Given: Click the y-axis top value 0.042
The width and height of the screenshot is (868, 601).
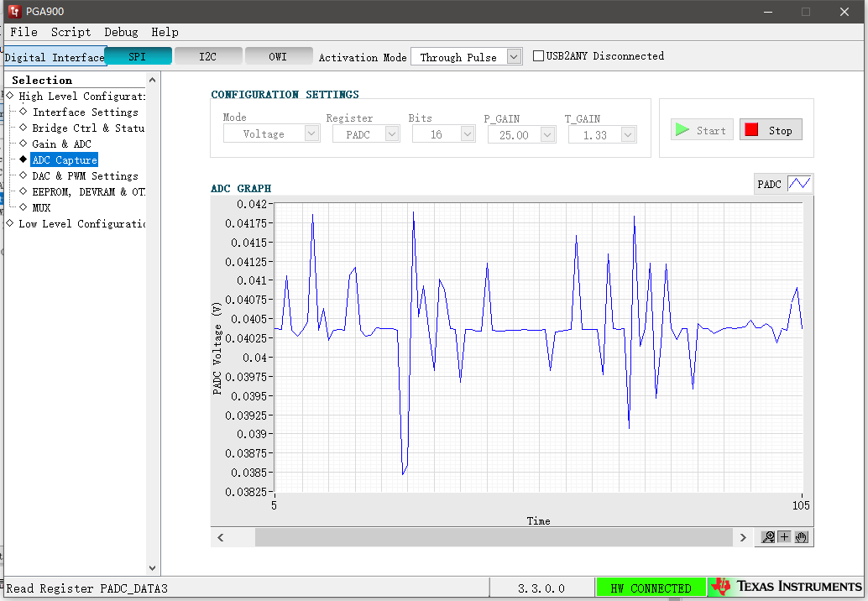Looking at the screenshot, I should coord(252,204).
